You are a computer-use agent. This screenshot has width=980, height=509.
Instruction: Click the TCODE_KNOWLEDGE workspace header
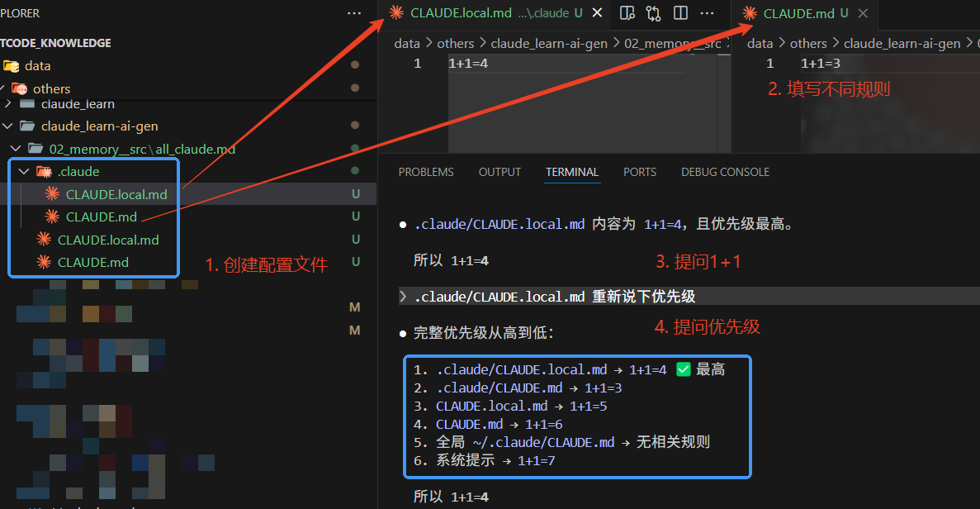(x=55, y=43)
